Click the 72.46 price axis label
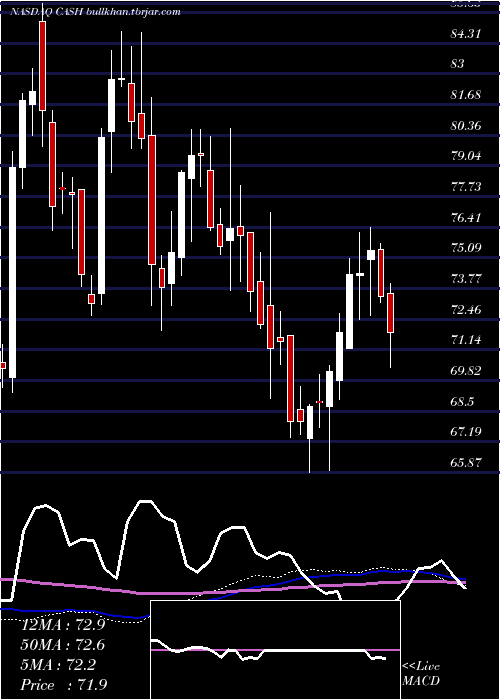 466,310
